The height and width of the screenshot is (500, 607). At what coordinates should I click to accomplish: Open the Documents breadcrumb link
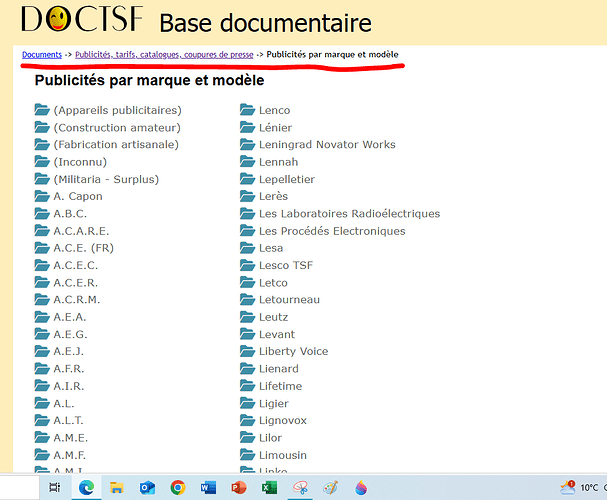(42, 55)
